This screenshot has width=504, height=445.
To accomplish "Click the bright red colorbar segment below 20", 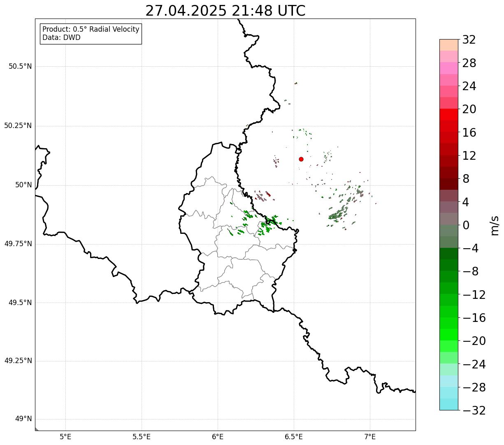I will (x=449, y=115).
